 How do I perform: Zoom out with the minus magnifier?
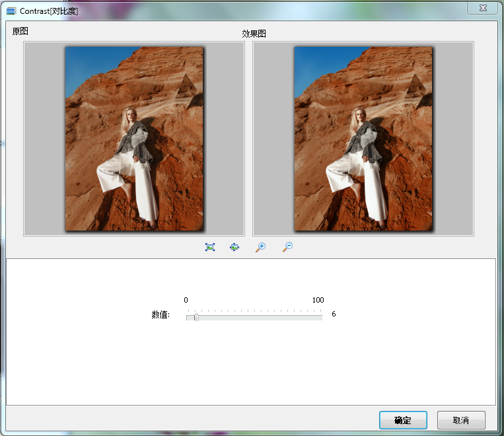coord(287,246)
